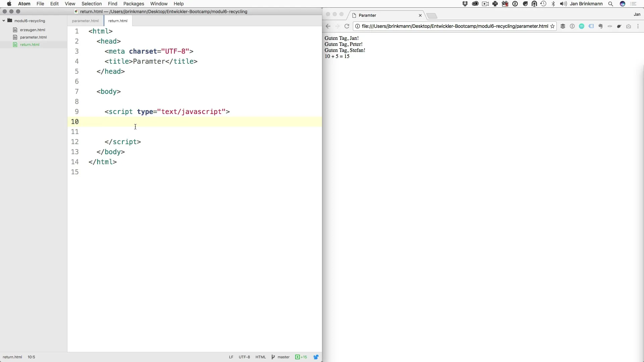Screen dimensions: 644x362
Task: Open the Selection menu
Action: coord(92,4)
